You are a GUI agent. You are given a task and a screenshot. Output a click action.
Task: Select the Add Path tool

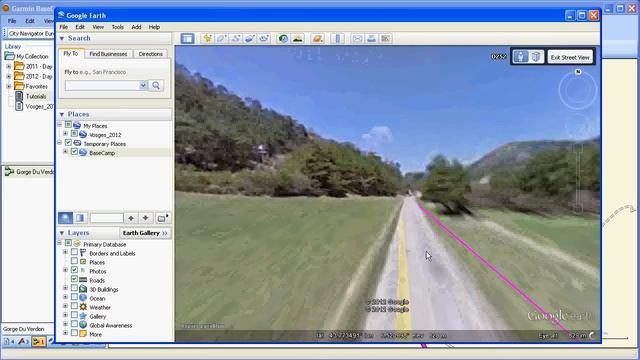236,38
